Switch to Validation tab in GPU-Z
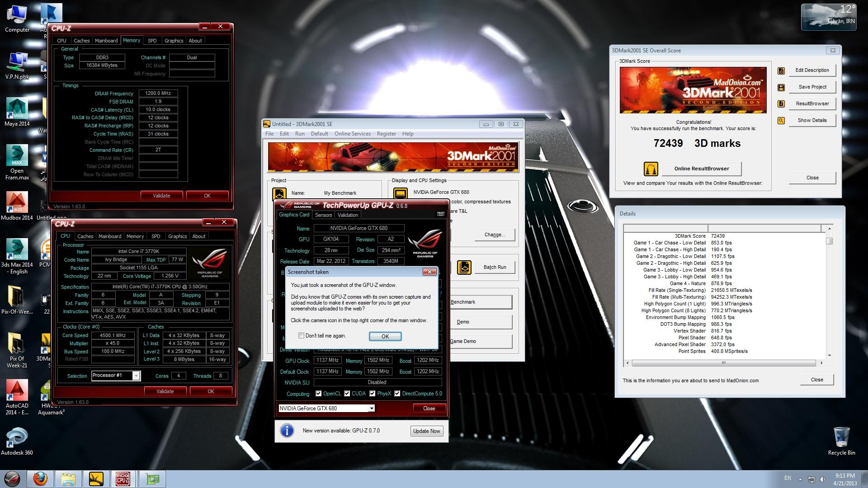This screenshot has height=488, width=868. point(348,215)
